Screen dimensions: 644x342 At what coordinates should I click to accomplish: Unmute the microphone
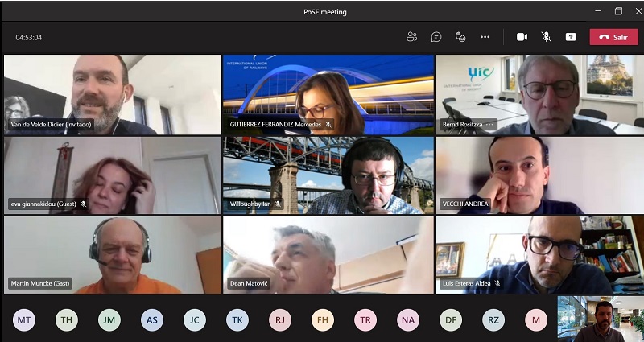(x=546, y=37)
